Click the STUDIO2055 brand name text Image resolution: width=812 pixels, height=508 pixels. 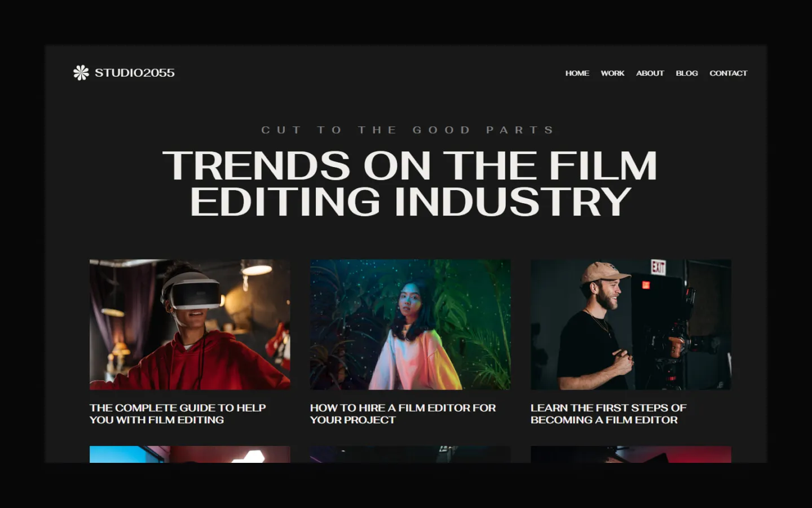(135, 73)
